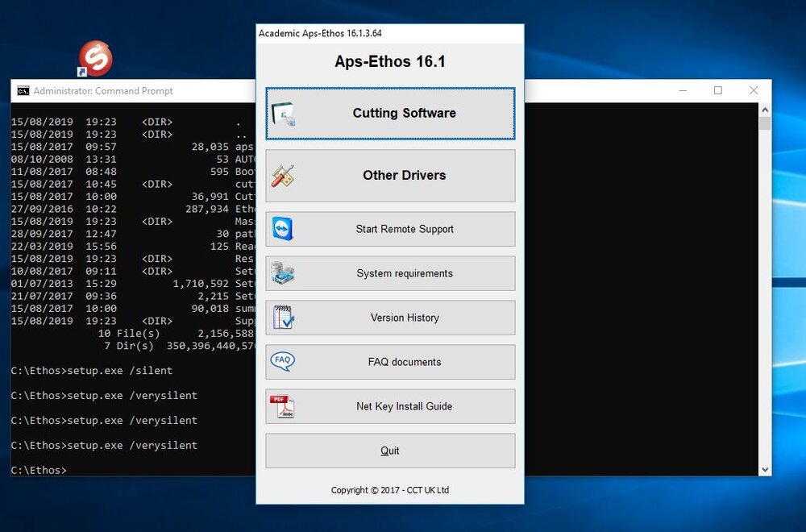Click the 'C:\Ethos>setup.exe /silent' line

(x=92, y=371)
